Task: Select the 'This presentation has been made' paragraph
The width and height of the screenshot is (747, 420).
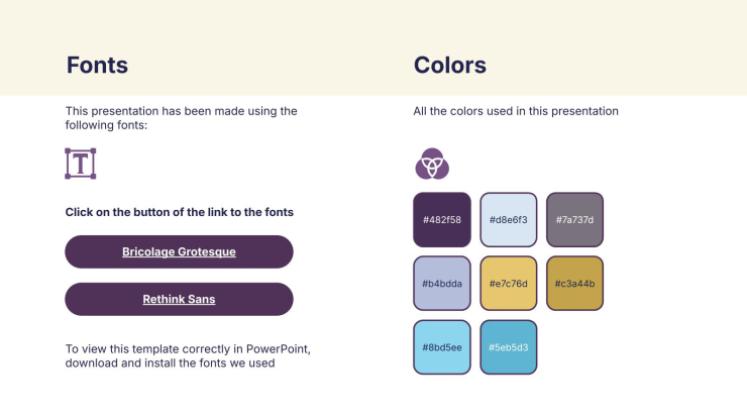Action: pyautogui.click(x=182, y=118)
